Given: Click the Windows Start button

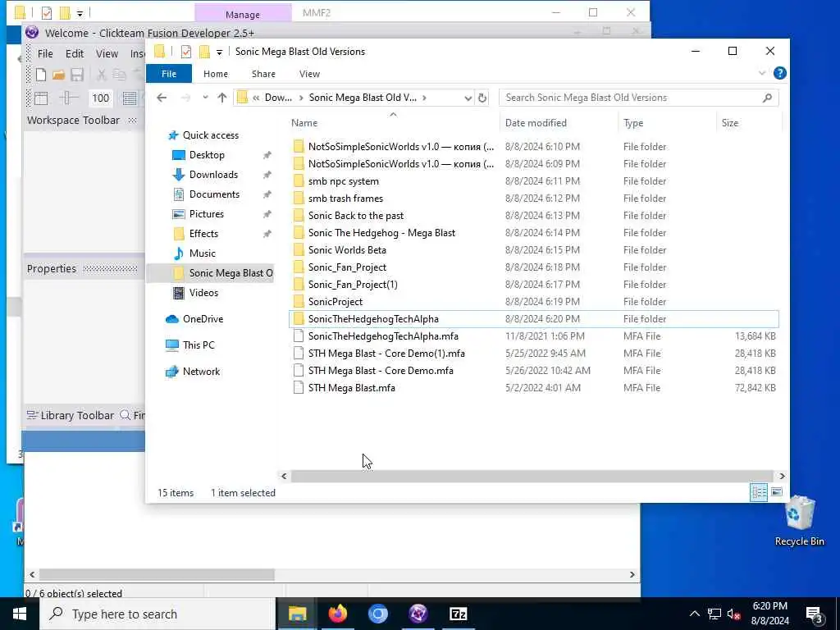Looking at the screenshot, I should tap(20, 614).
